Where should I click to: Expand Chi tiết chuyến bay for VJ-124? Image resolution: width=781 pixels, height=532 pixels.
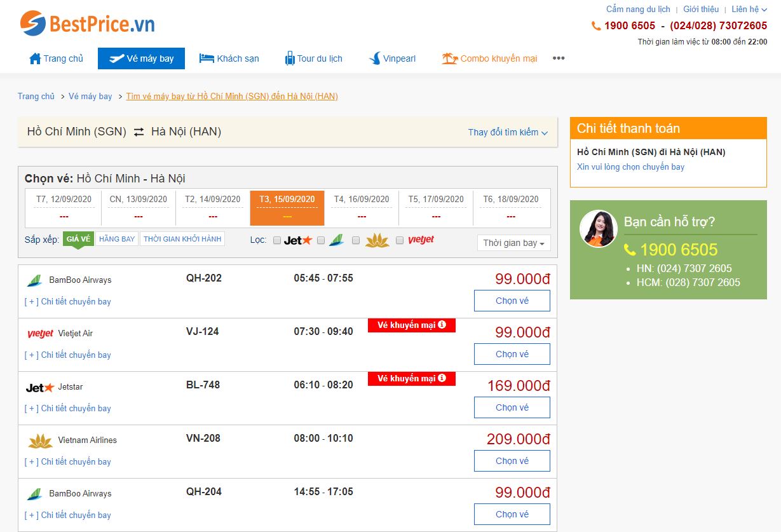pyautogui.click(x=68, y=355)
